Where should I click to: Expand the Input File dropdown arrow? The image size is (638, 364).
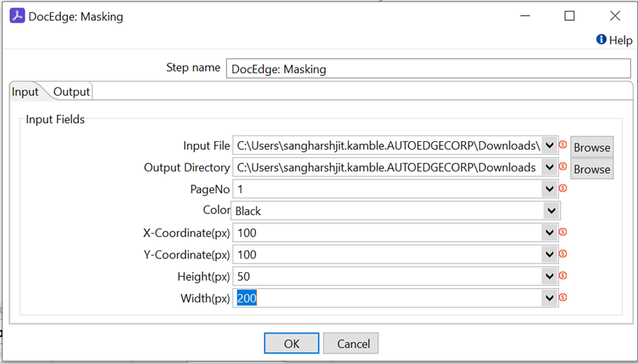point(550,145)
